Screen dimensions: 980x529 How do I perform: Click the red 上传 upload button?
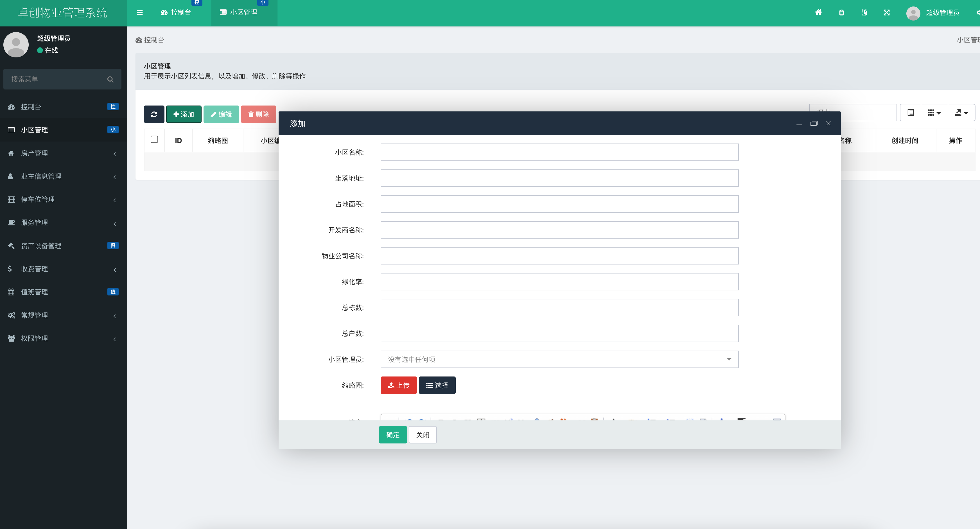click(x=398, y=385)
